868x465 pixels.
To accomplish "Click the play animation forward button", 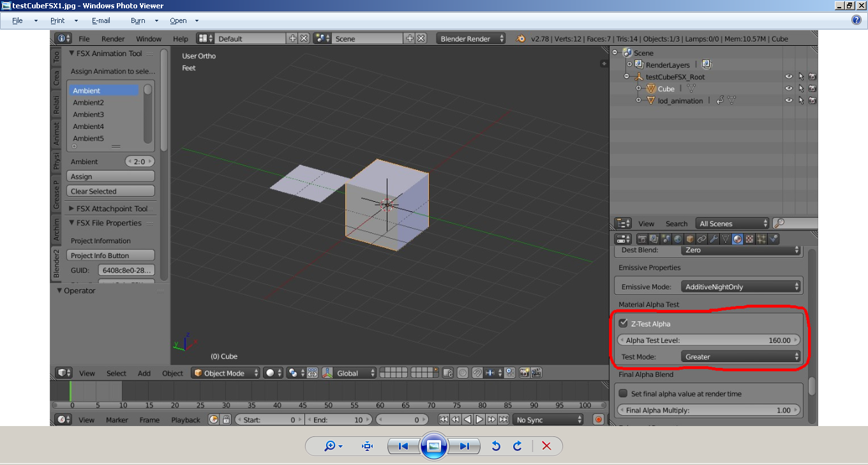I will coord(479,420).
